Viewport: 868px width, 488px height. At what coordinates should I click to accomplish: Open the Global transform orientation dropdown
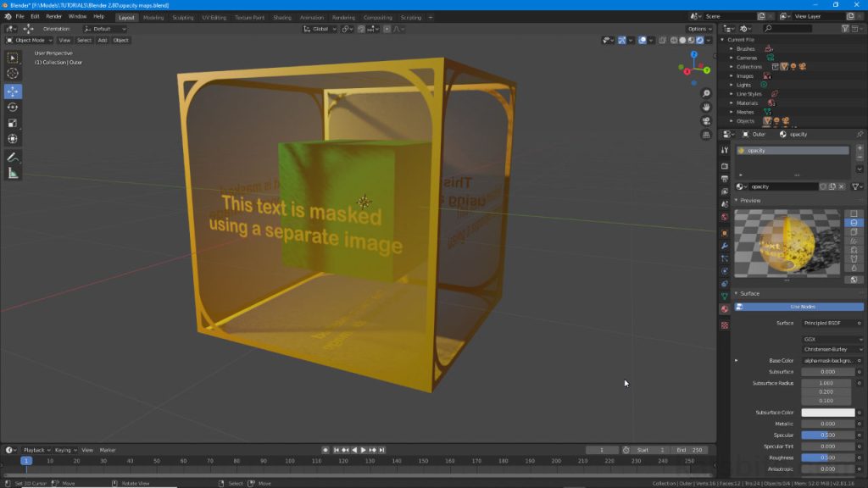[318, 28]
